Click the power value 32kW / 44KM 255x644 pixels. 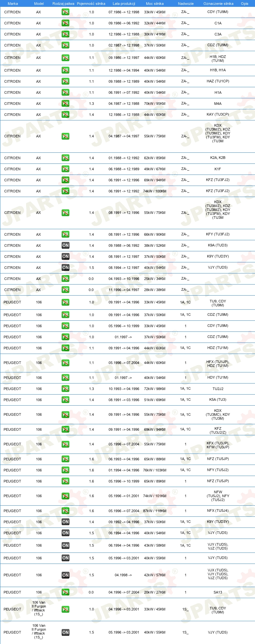click(155, 23)
